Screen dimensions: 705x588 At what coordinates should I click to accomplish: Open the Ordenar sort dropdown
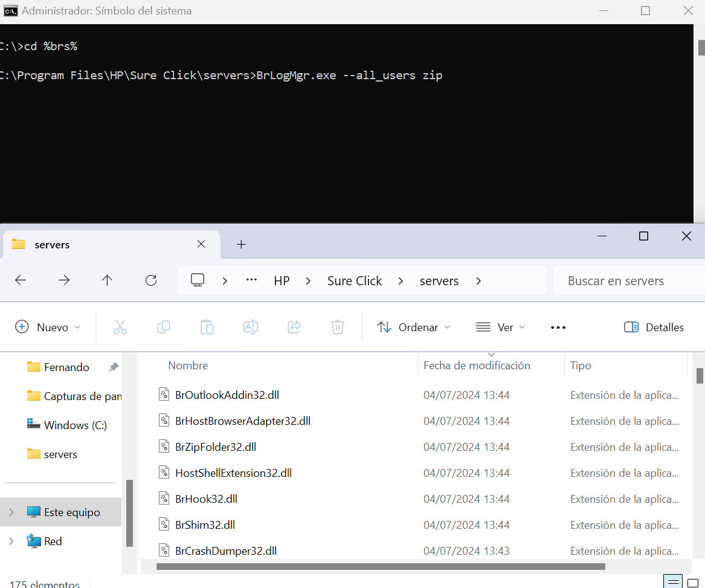413,327
